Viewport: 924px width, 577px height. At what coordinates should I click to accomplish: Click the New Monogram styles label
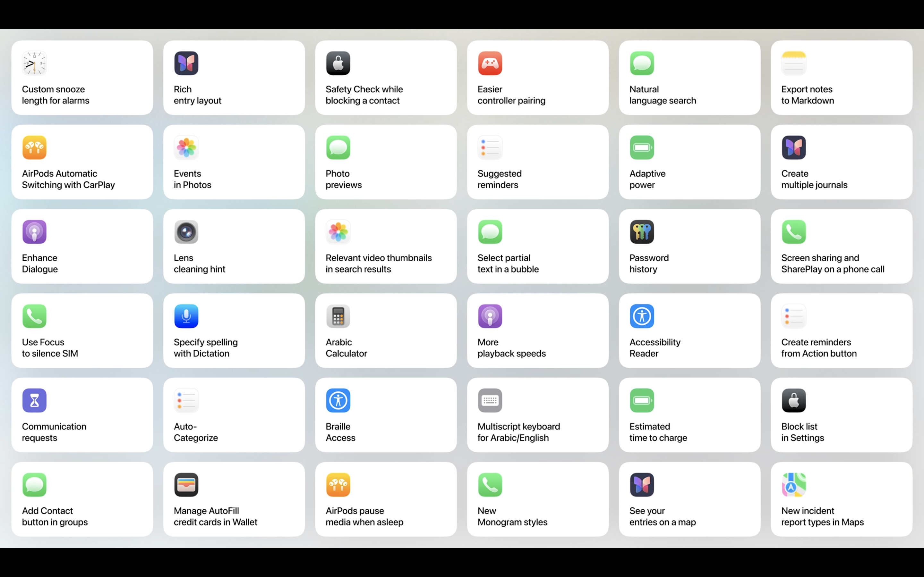[x=512, y=516]
